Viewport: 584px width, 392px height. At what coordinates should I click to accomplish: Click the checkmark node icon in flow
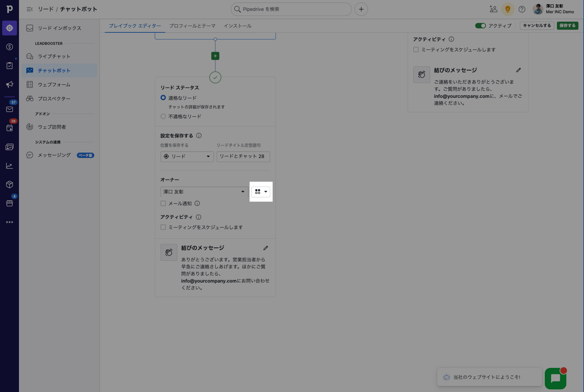[x=215, y=78]
